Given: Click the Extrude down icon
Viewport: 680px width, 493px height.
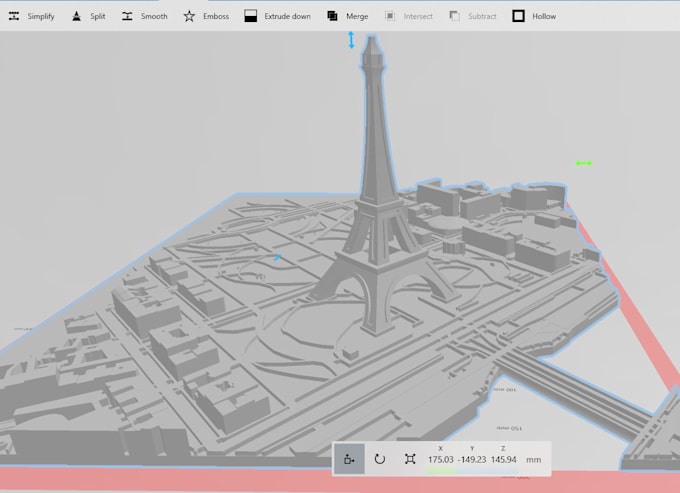Looking at the screenshot, I should pyautogui.click(x=251, y=16).
